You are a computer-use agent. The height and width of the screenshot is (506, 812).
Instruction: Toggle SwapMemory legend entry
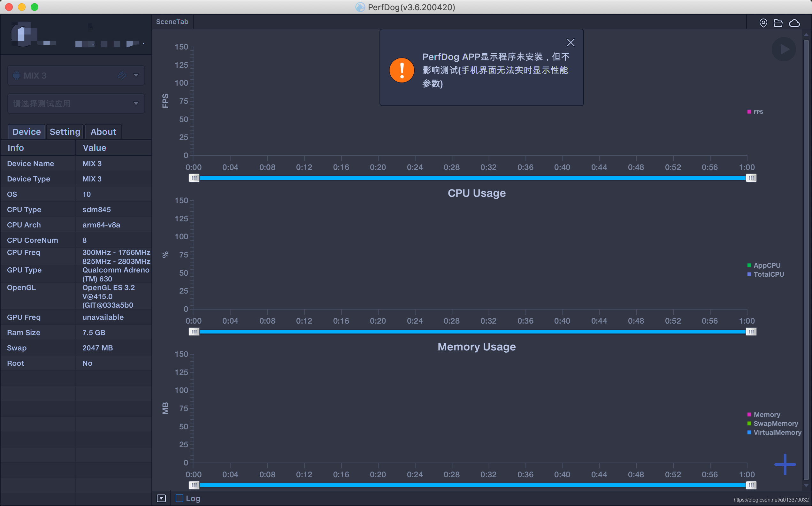pyautogui.click(x=772, y=424)
